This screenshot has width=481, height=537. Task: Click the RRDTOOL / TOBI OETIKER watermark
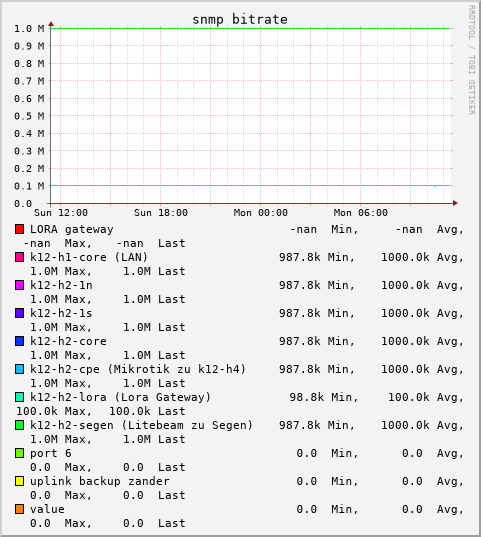[x=472, y=60]
